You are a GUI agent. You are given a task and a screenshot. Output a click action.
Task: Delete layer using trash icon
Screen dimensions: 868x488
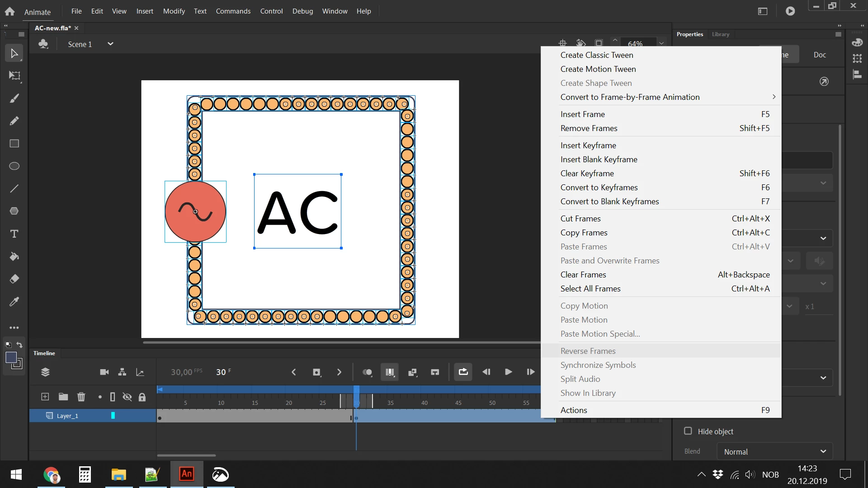(81, 397)
